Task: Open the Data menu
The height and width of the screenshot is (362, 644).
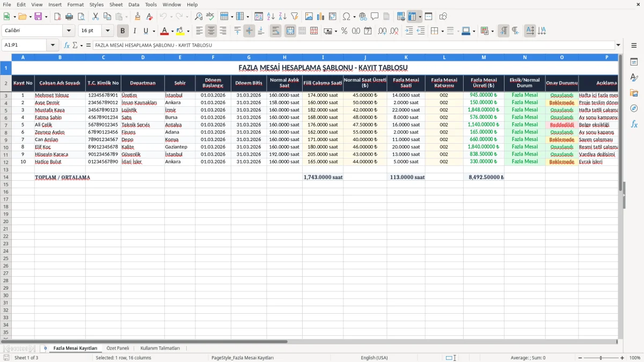Action: point(134,4)
